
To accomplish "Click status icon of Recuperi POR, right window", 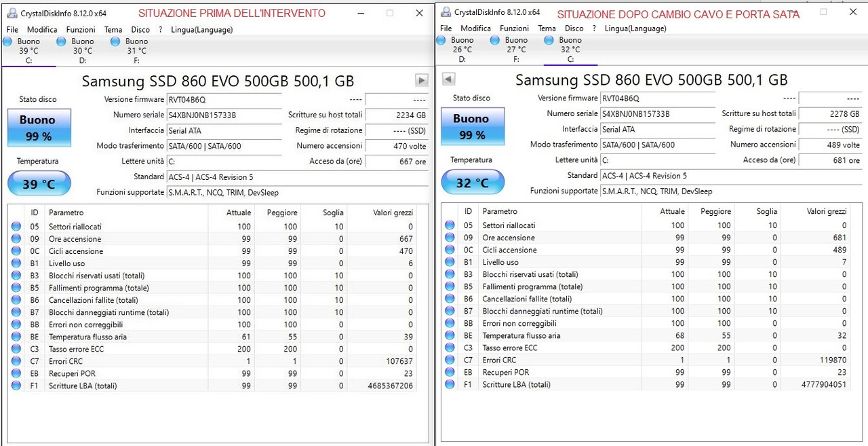I will click(450, 372).
